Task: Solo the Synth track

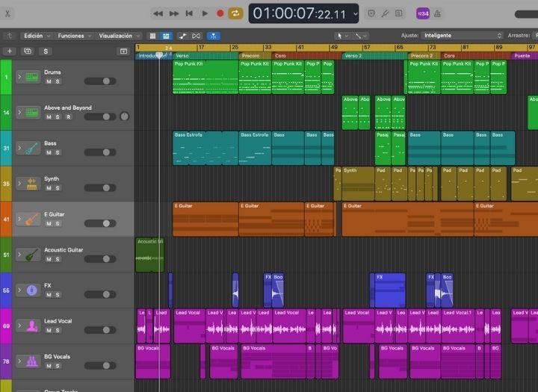Action: (x=58, y=188)
